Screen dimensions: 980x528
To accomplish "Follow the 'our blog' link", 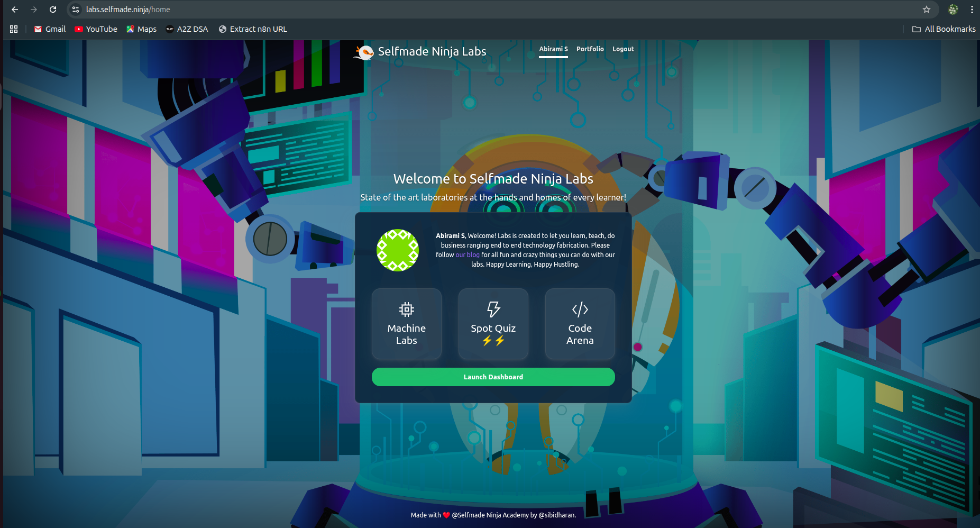I will point(467,255).
